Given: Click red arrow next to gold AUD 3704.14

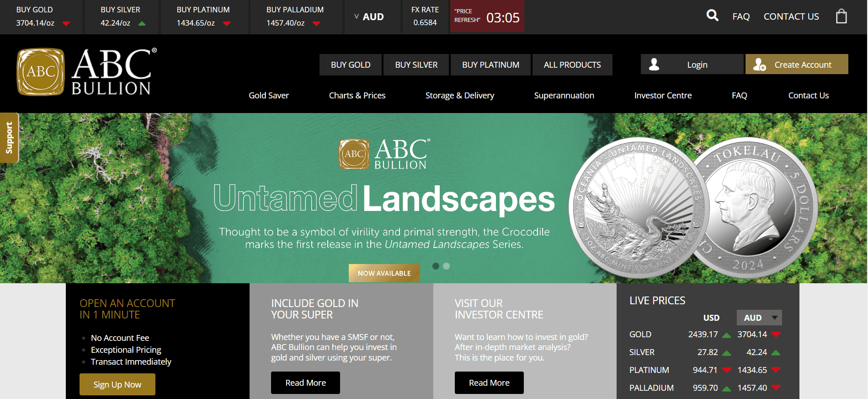Looking at the screenshot, I should [776, 334].
